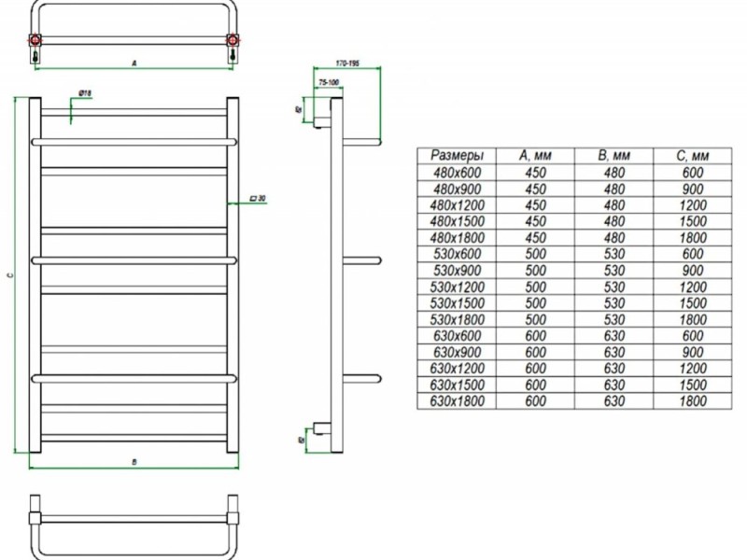The image size is (747, 560).
Task: Select the "480x600" size cell
Action: (457, 173)
